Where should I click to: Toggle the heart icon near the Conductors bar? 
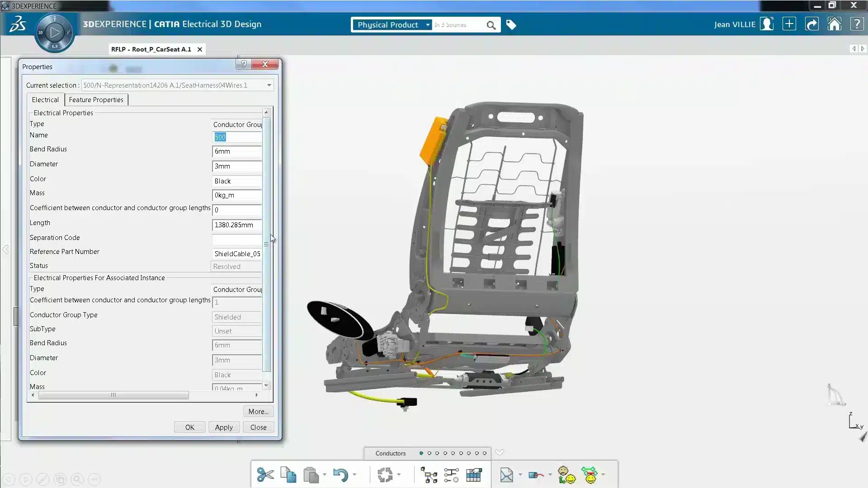tap(500, 452)
